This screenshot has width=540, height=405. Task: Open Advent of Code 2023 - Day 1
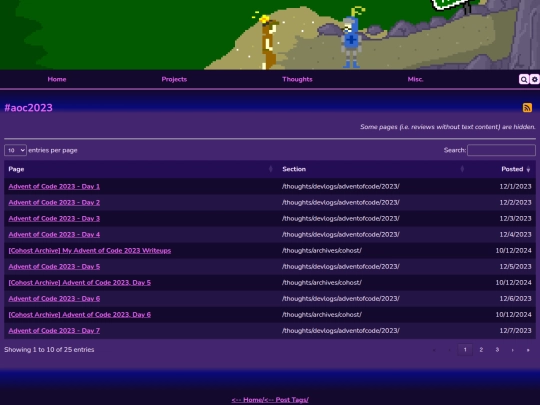pyautogui.click(x=54, y=186)
